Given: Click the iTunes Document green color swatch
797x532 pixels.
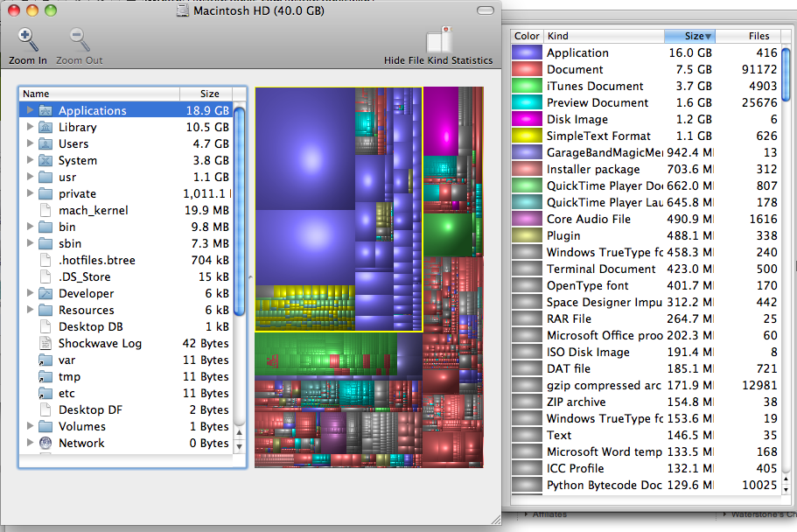Looking at the screenshot, I should [x=527, y=87].
